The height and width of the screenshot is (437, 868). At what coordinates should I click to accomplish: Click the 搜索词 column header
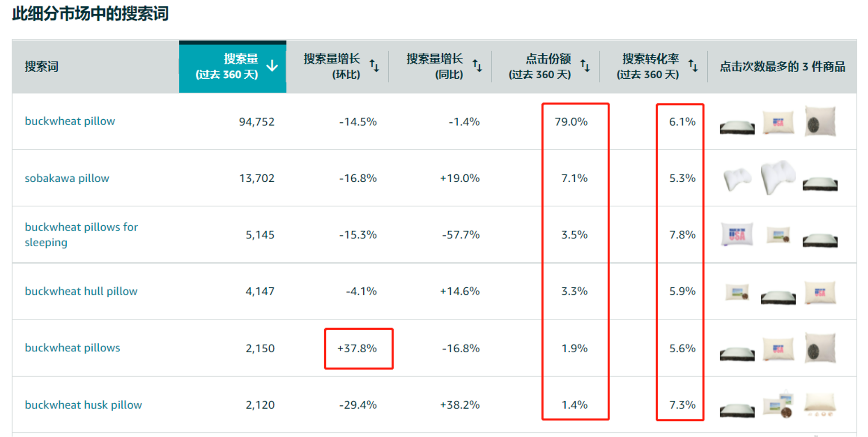click(x=41, y=66)
